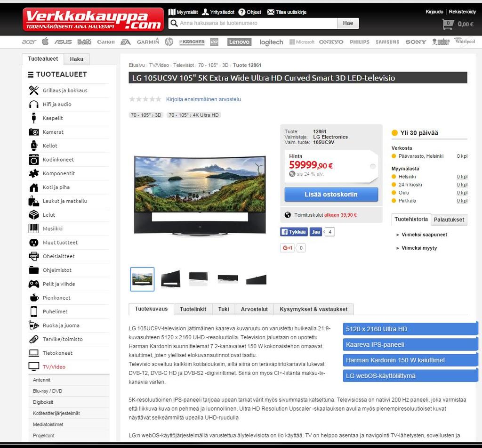
Task: Open Kirjoita ensimmäinen arvostelu link
Action: point(203,99)
